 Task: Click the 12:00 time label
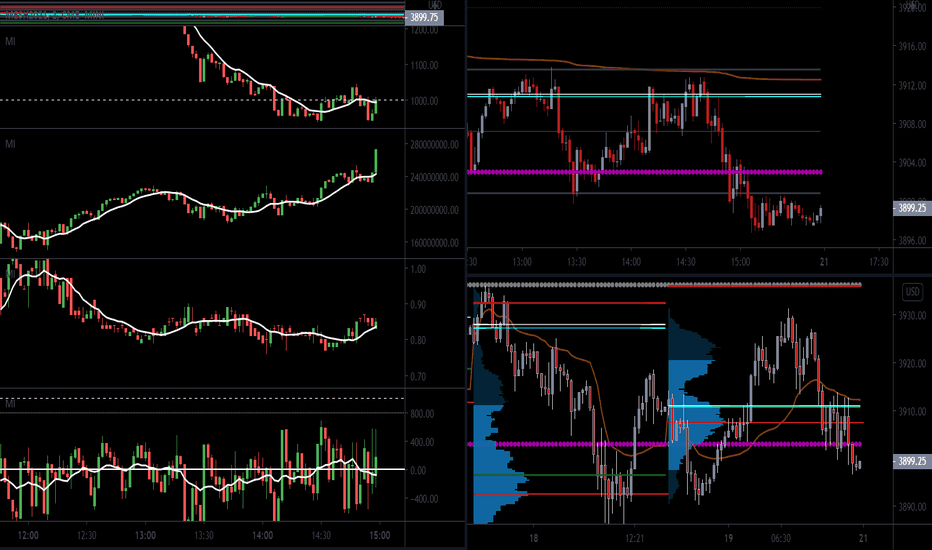pos(28,536)
